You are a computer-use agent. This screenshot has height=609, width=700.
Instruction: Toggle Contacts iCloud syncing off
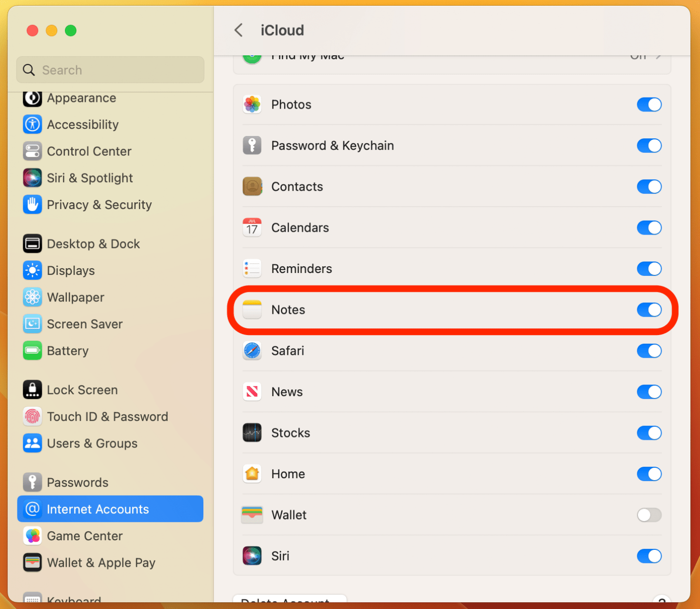click(x=649, y=186)
